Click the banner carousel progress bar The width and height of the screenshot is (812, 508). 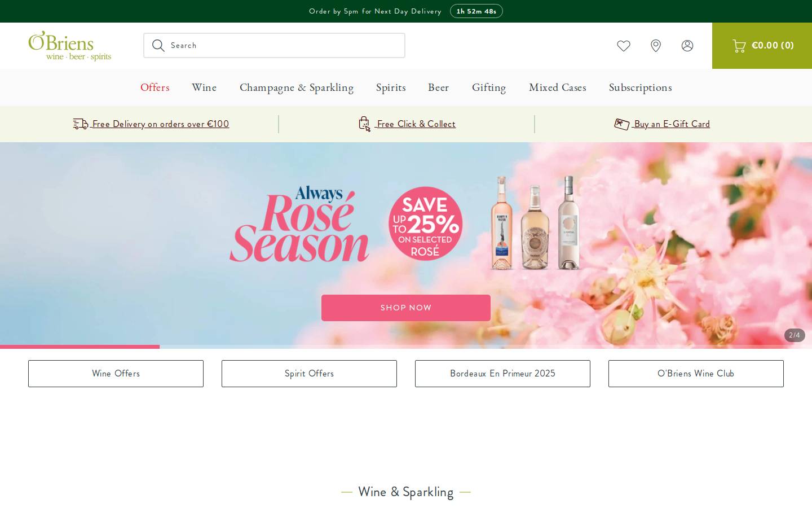pos(406,347)
